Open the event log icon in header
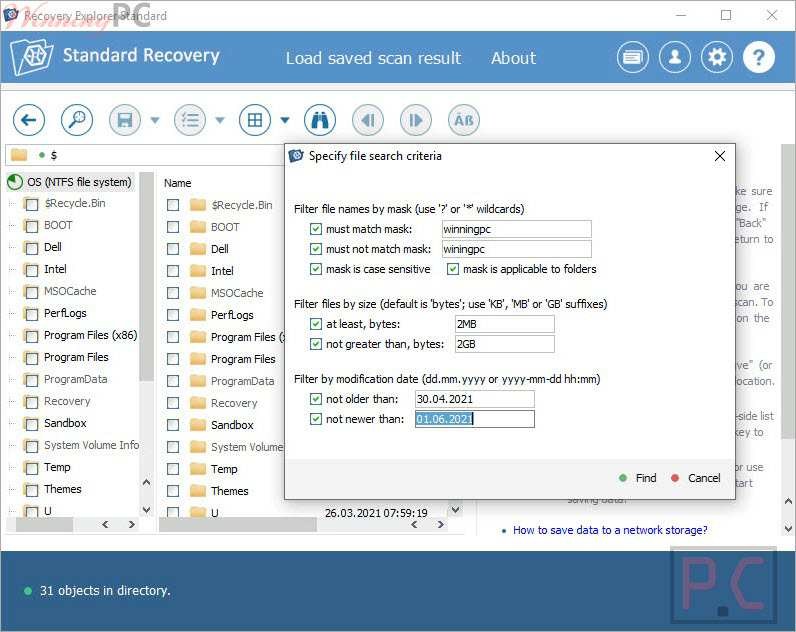This screenshot has width=796, height=632. coord(633,57)
